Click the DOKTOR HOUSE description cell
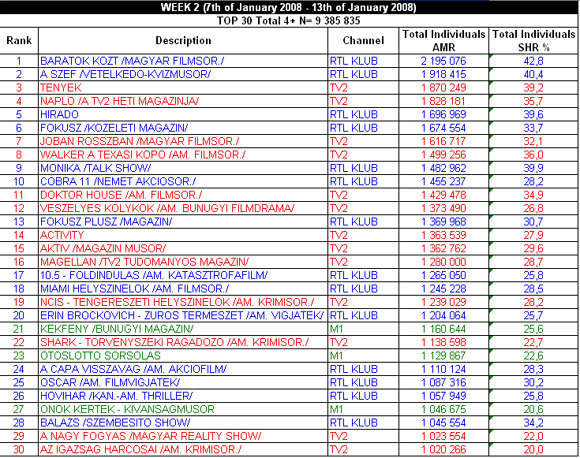The image size is (580, 458). 183,195
